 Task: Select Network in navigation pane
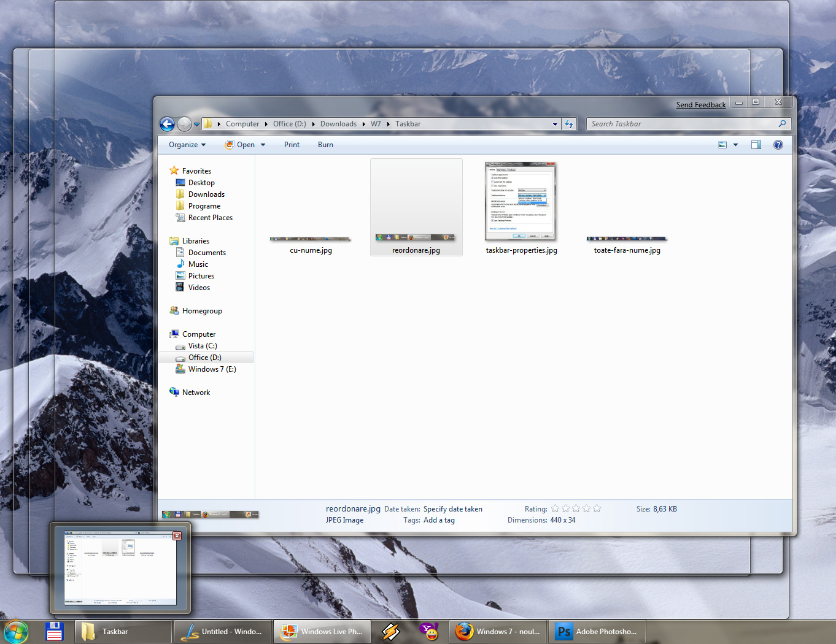pyautogui.click(x=190, y=393)
